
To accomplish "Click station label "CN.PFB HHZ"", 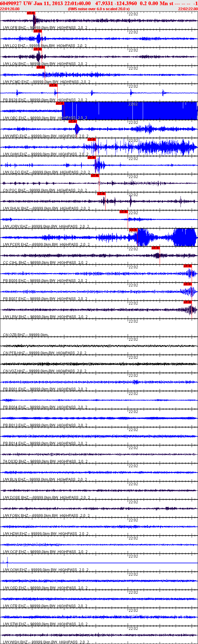I will pos(14,353).
